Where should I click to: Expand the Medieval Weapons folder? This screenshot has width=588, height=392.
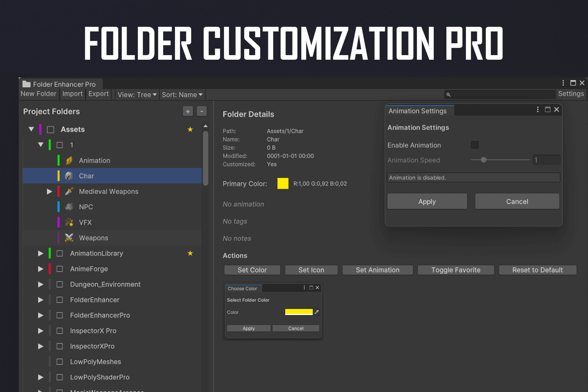coord(49,191)
